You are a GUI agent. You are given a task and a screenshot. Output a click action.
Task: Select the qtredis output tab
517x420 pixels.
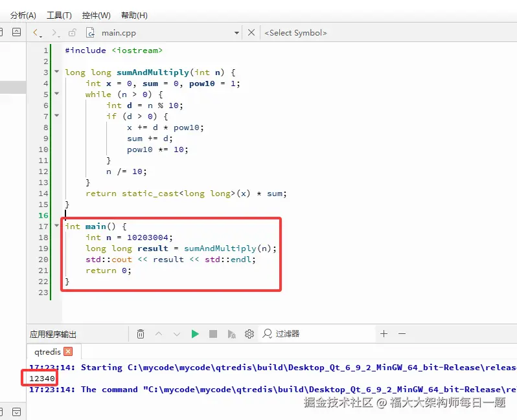pyautogui.click(x=47, y=352)
